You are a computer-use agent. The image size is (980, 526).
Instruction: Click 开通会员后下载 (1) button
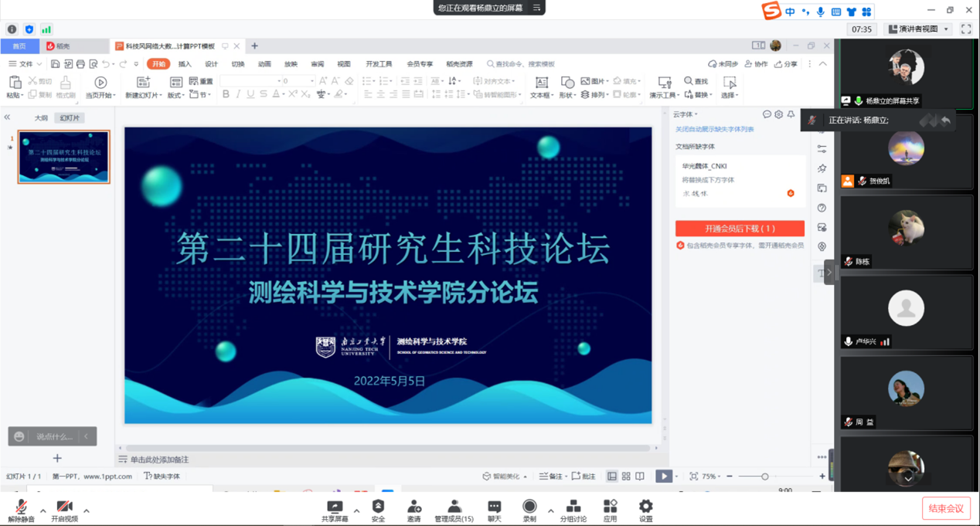coord(740,229)
